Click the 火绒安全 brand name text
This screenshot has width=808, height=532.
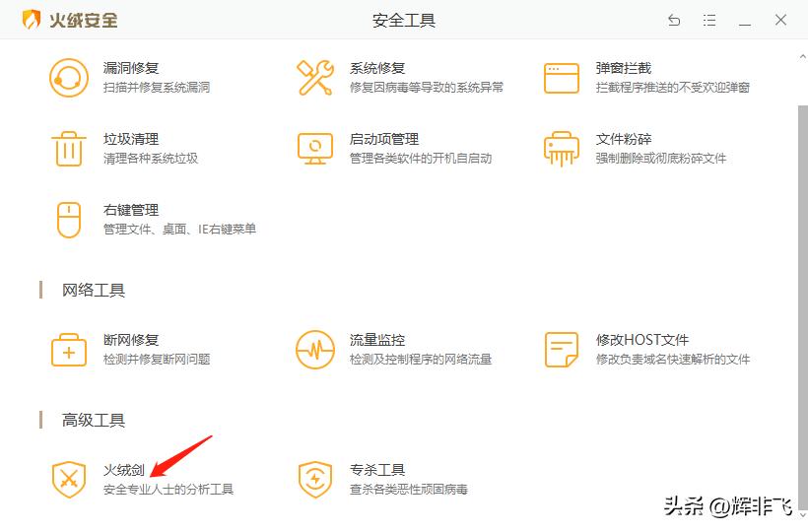(x=84, y=20)
